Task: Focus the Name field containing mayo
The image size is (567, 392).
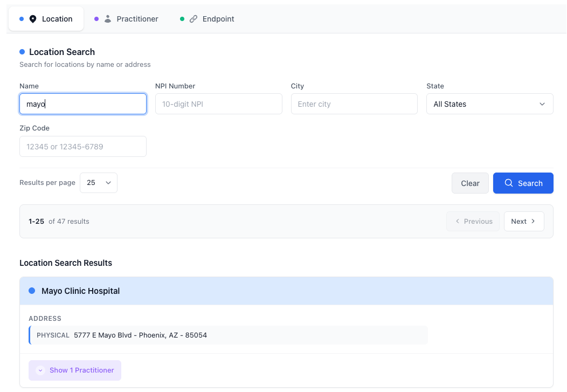Action: pos(83,104)
